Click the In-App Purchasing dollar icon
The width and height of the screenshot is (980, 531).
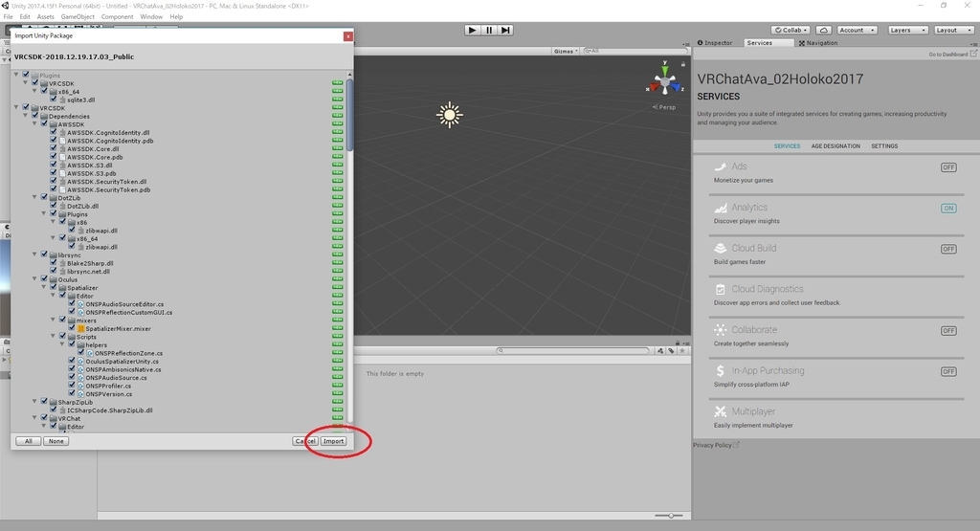point(720,370)
